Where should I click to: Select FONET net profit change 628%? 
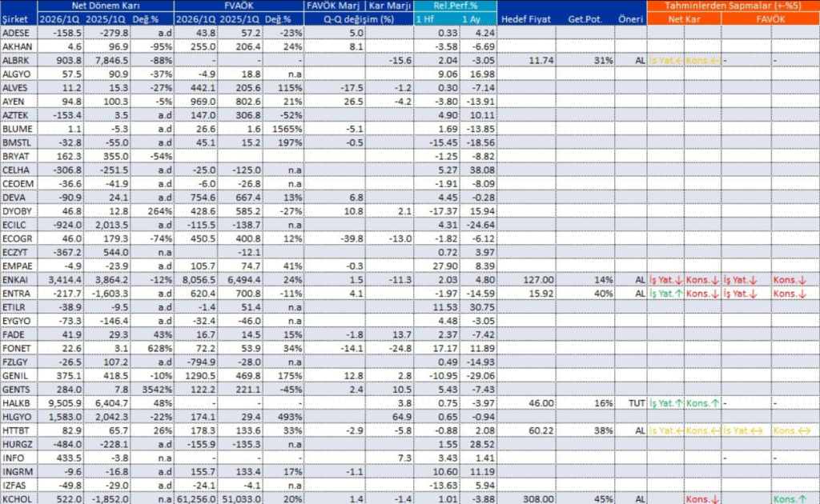(x=159, y=348)
